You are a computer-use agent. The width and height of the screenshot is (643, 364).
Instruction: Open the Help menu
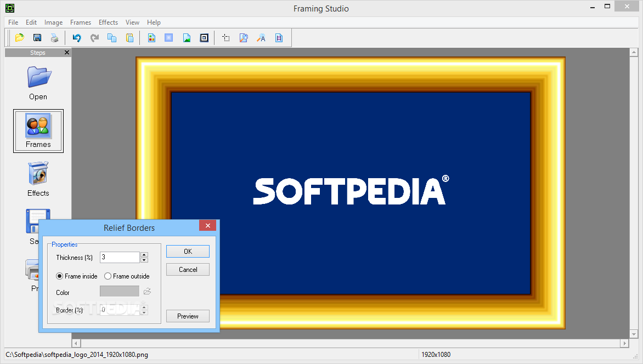click(x=154, y=22)
